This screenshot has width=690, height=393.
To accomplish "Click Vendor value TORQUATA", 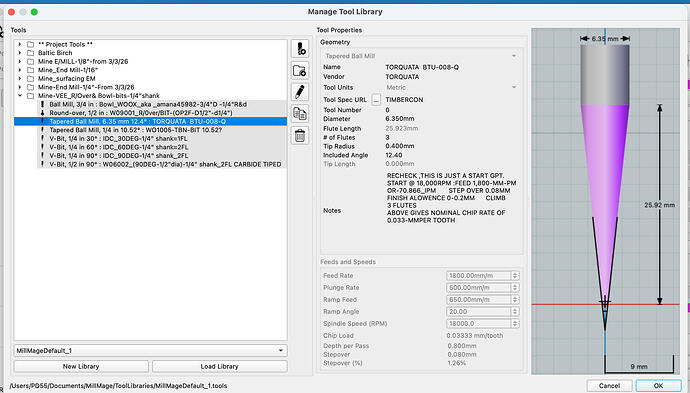I will (x=402, y=77).
